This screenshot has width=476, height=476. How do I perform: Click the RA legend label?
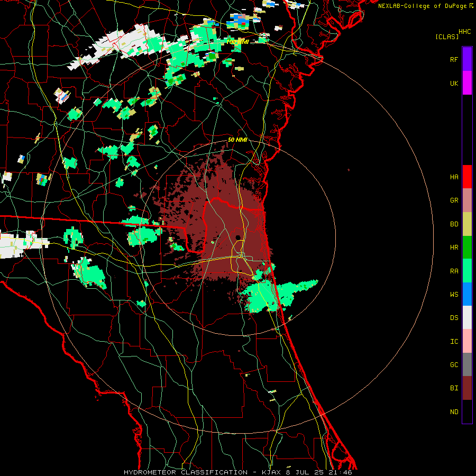click(x=454, y=271)
